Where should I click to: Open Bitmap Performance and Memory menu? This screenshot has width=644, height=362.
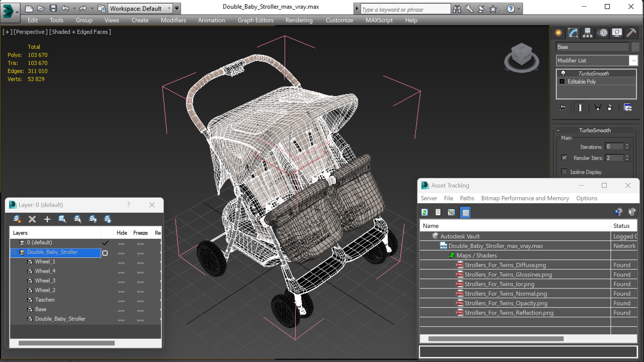pyautogui.click(x=525, y=198)
